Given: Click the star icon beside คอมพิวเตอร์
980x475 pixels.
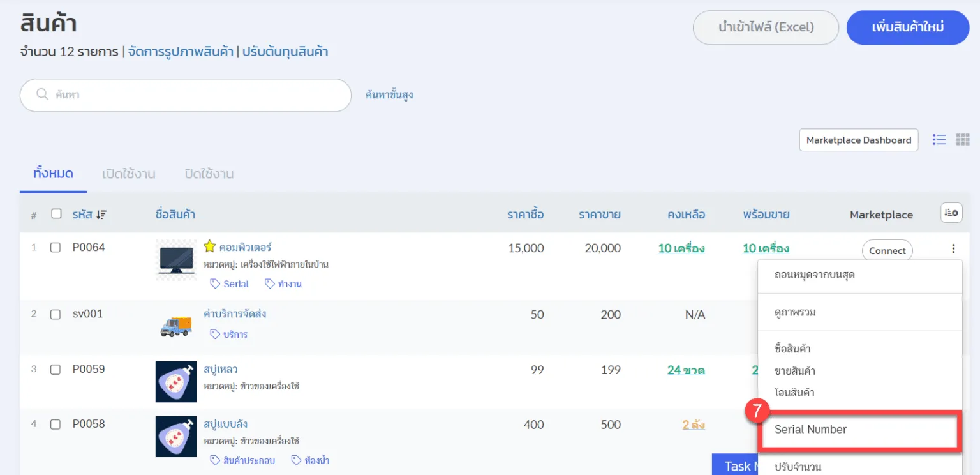Looking at the screenshot, I should 209,246.
